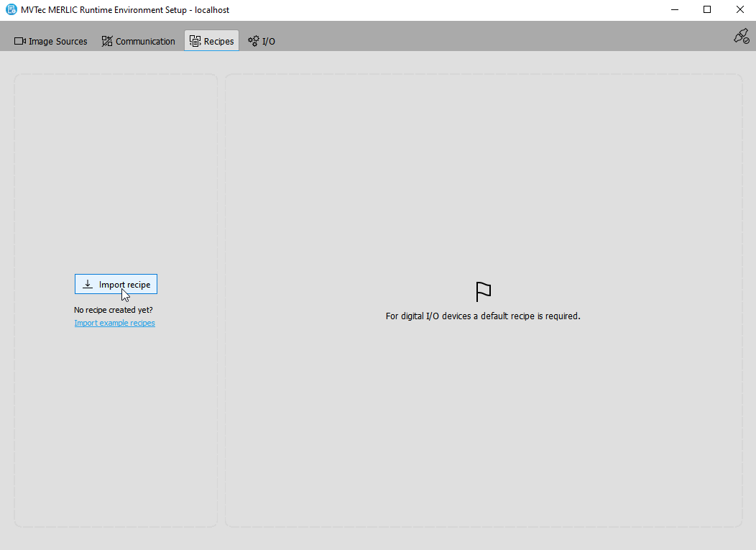Screen dimensions: 756x550
Task: Click the flag icon in right panel
Action: [x=483, y=292]
